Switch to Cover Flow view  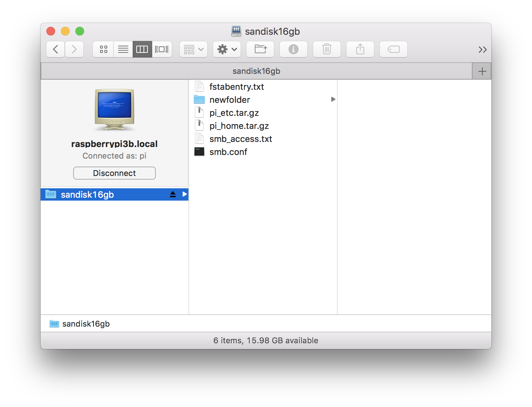point(162,49)
